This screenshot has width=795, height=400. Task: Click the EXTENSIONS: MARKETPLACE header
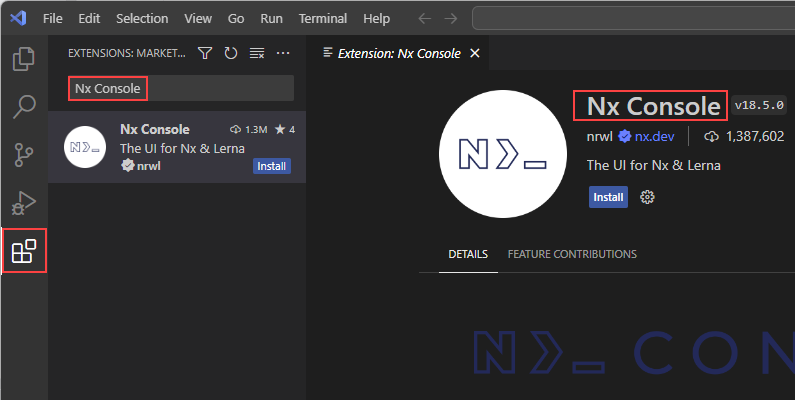pyautogui.click(x=127, y=53)
